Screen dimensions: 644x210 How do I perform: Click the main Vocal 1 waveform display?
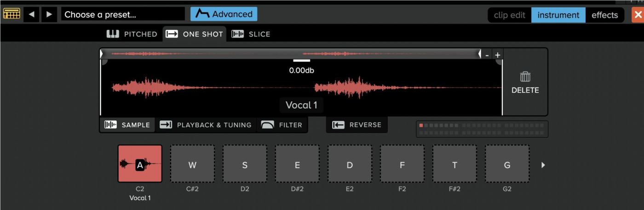(x=301, y=87)
